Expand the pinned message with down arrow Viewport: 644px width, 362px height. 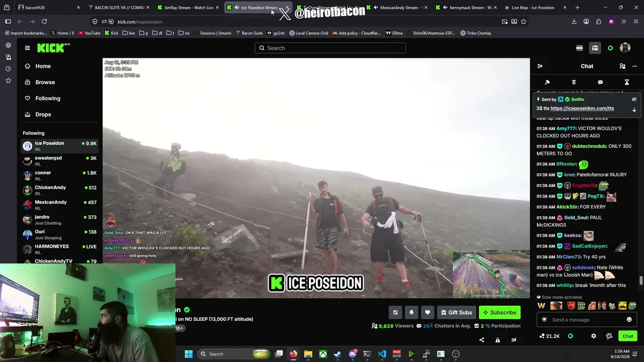pyautogui.click(x=634, y=110)
